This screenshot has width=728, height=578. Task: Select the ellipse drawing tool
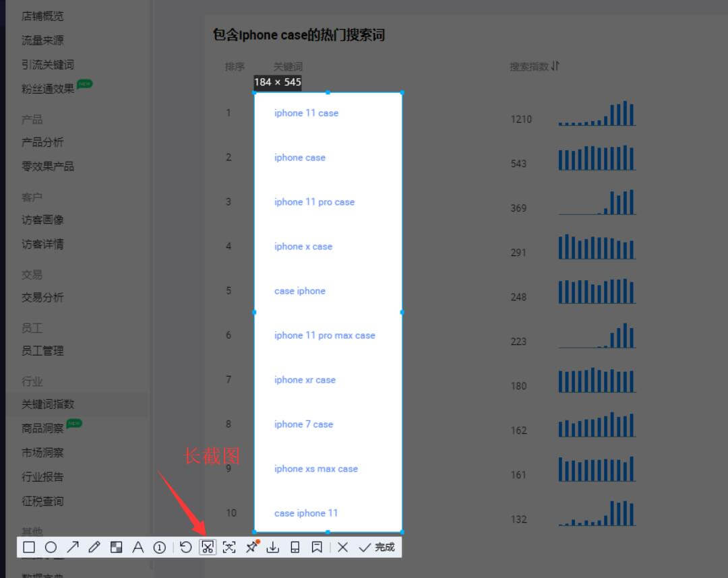tap(51, 547)
